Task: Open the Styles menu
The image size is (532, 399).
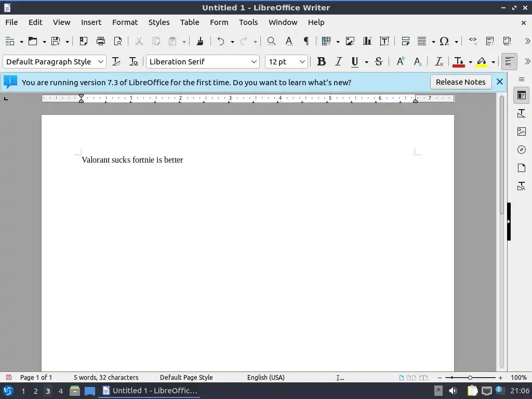Action: (x=159, y=22)
